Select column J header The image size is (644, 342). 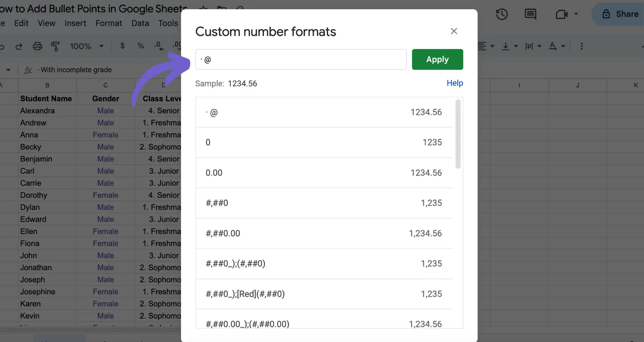(x=578, y=85)
